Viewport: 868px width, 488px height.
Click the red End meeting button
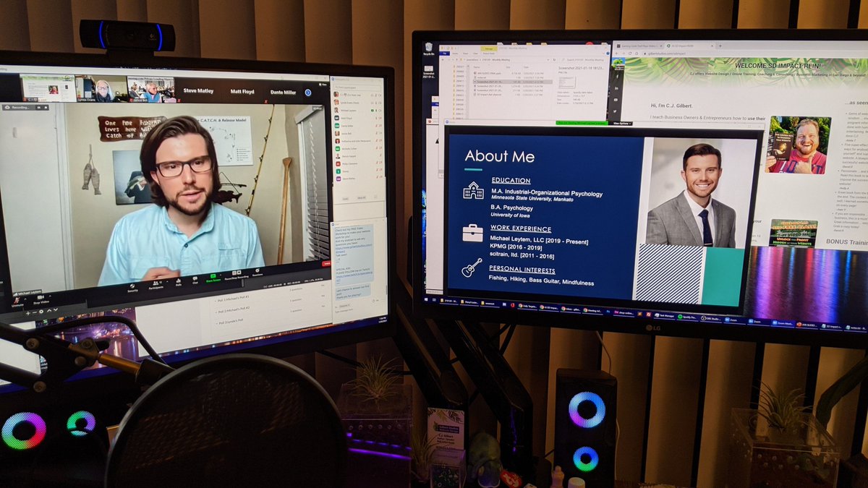pyautogui.click(x=326, y=263)
